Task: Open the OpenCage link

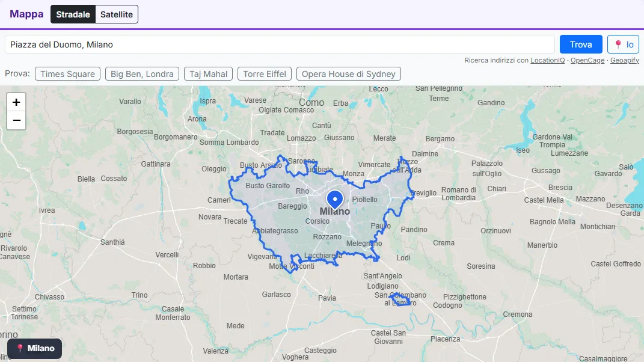Action: [587, 60]
